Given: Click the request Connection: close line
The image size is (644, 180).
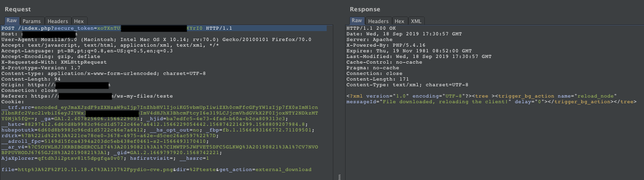Looking at the screenshot, I should 30,90.
